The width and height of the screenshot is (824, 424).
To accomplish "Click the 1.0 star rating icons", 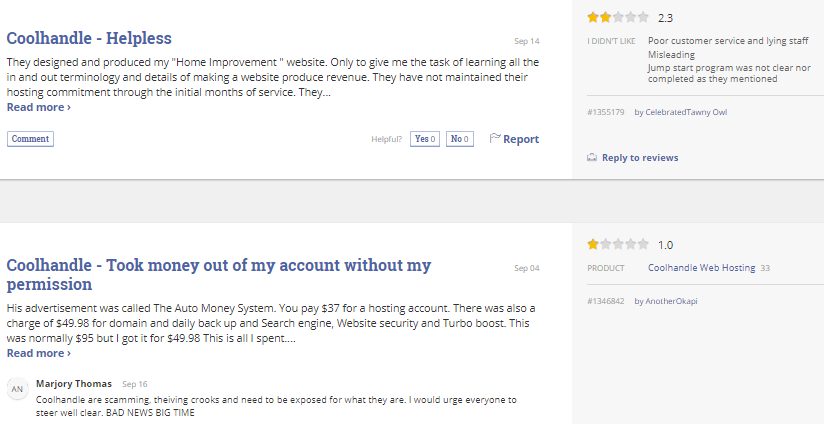I will (x=618, y=244).
